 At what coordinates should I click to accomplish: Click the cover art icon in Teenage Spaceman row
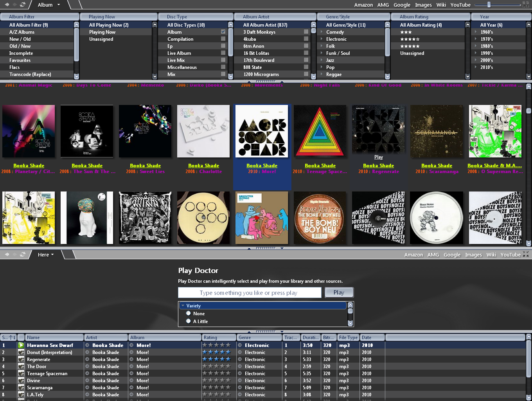21,374
